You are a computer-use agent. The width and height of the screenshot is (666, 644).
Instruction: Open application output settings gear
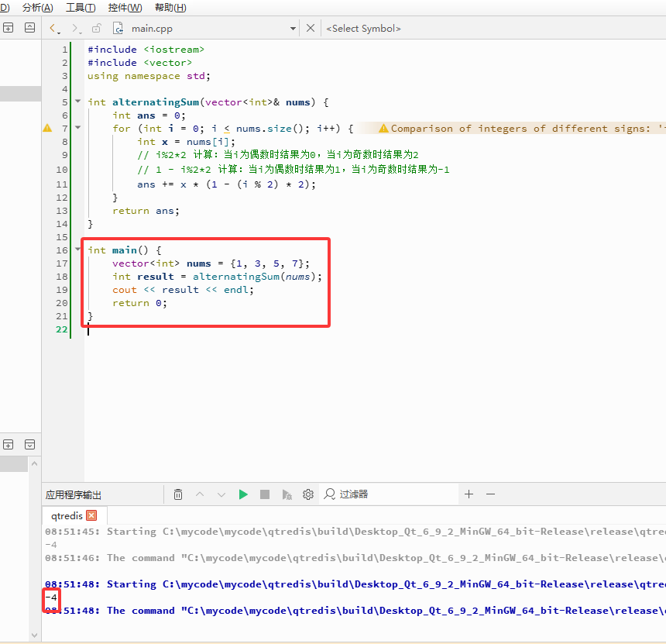point(308,494)
